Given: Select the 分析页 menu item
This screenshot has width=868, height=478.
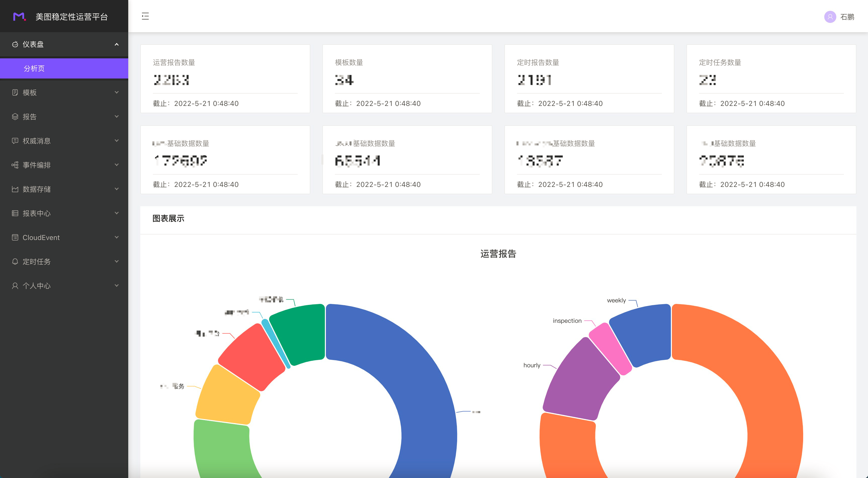Looking at the screenshot, I should point(64,68).
